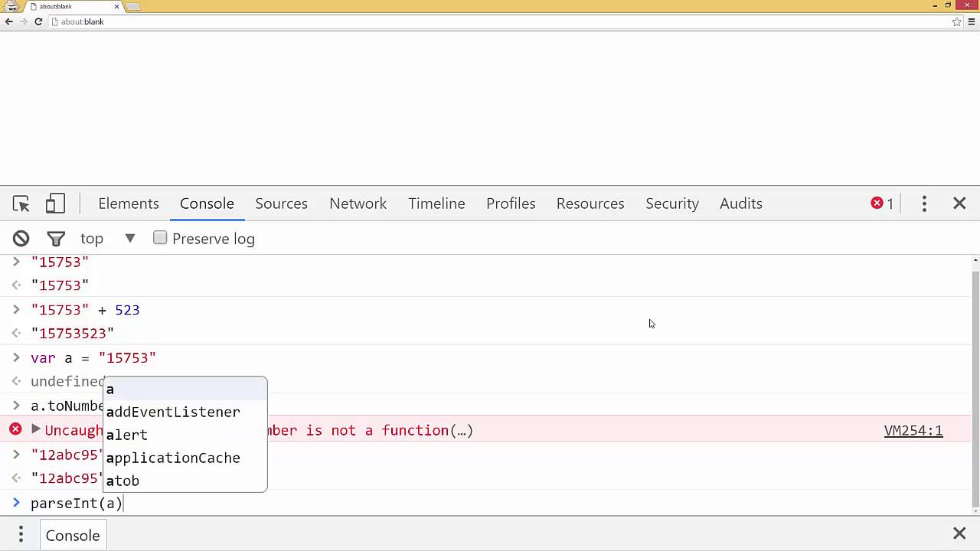Enable the Preserve log checkbox
This screenshot has width=980, height=551.
(160, 238)
